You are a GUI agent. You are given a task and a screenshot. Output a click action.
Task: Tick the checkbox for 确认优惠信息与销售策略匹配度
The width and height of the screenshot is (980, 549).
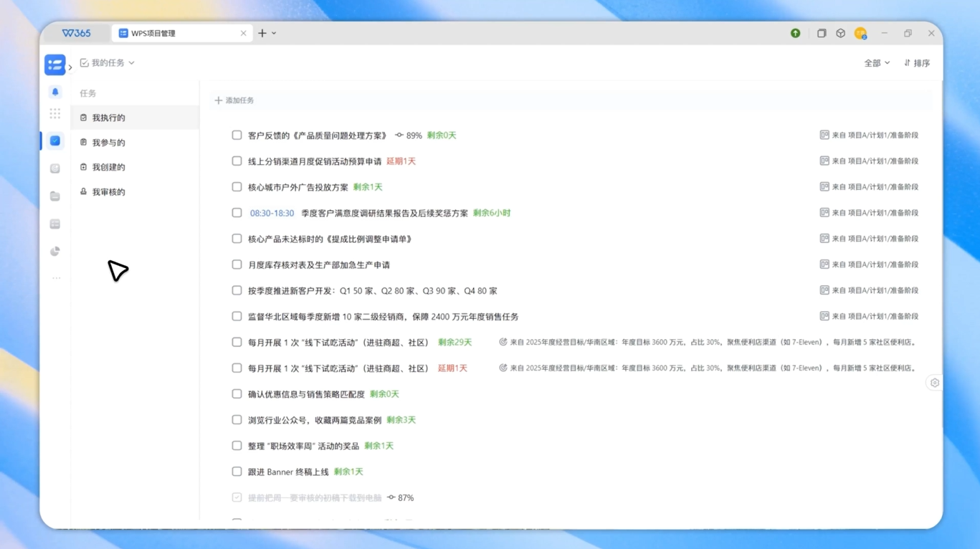[x=237, y=394]
